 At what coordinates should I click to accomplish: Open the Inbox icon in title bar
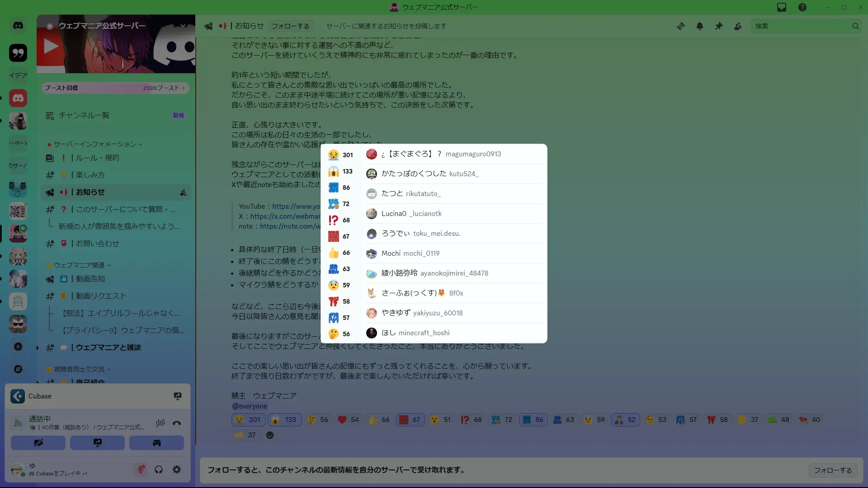click(x=782, y=7)
